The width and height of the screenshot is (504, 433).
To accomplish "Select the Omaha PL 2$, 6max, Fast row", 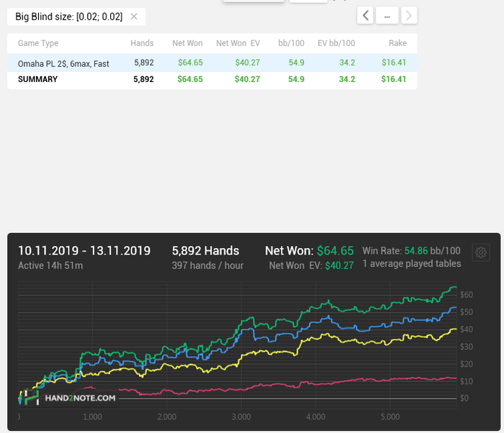I will [x=63, y=63].
